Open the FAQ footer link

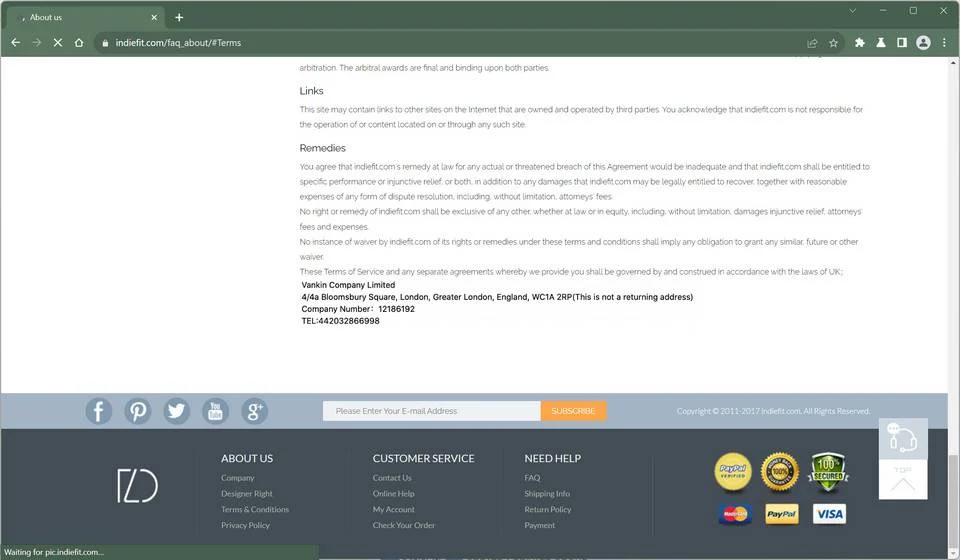tap(532, 477)
